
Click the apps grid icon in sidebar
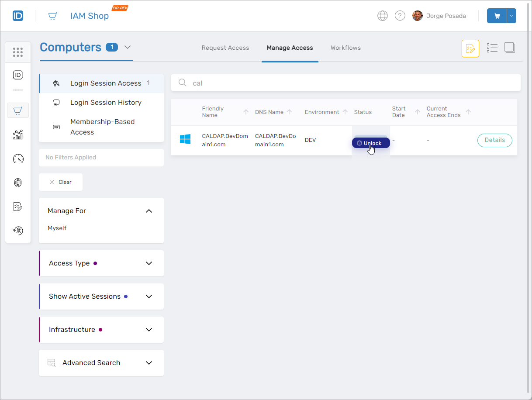point(18,52)
